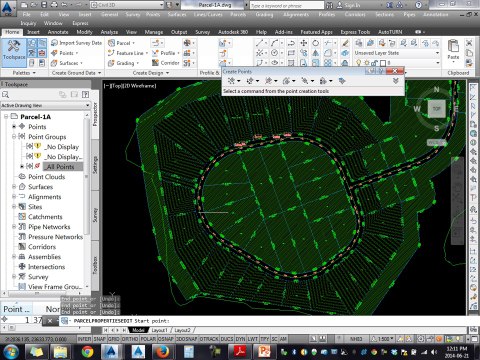Open Google Chrome from the taskbar
Viewport: 480px width, 360px height.
coord(87,352)
